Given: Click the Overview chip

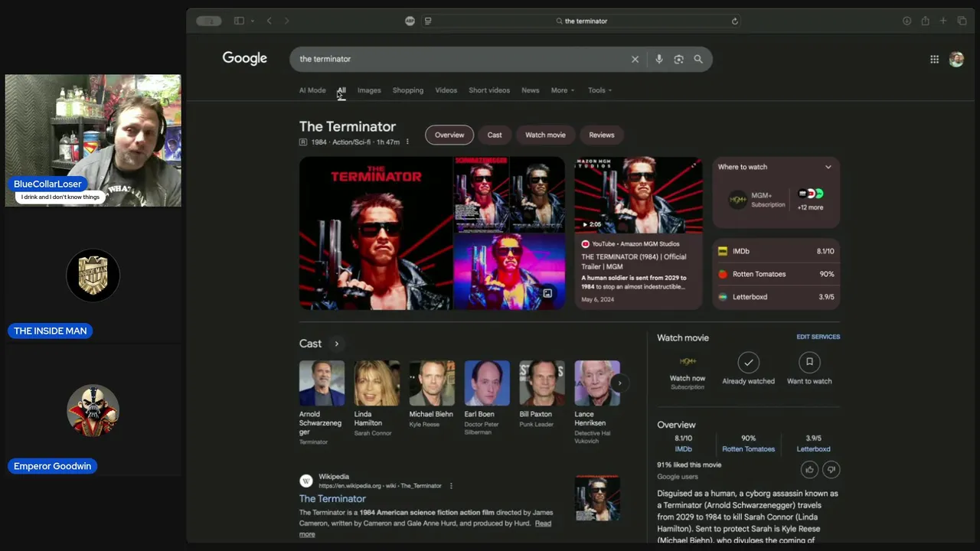Looking at the screenshot, I should pos(449,135).
